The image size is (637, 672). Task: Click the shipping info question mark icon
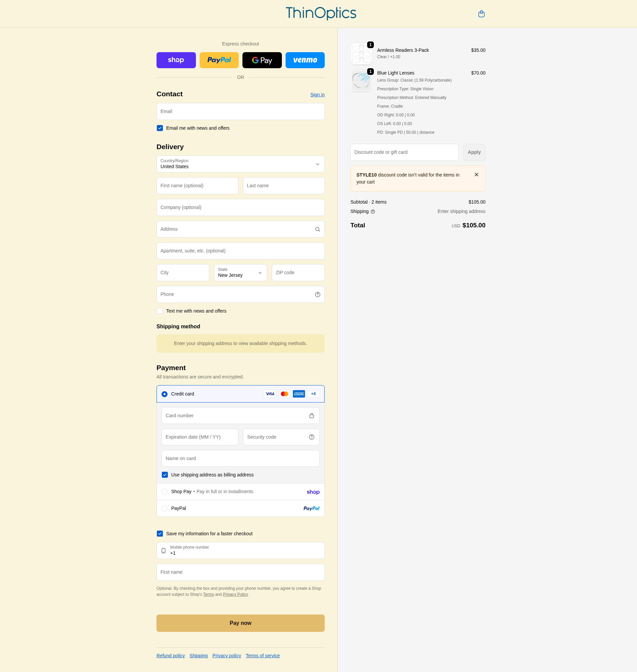[x=373, y=212]
